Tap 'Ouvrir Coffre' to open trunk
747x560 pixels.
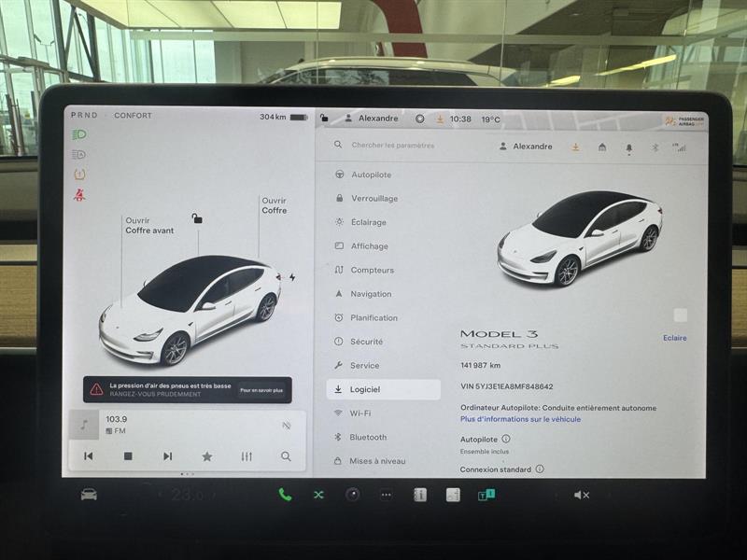coord(275,205)
